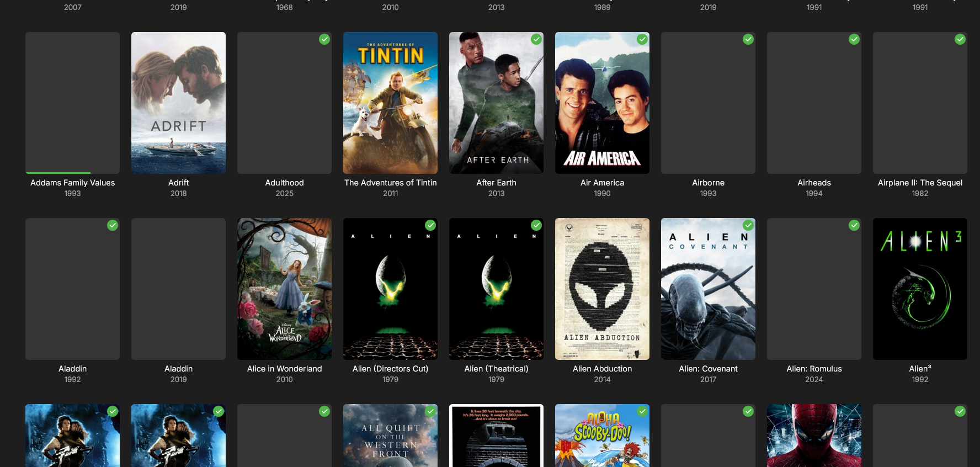Viewport: 980px width, 467px height.
Task: Click year 2025 under Adulthood
Action: 284,194
